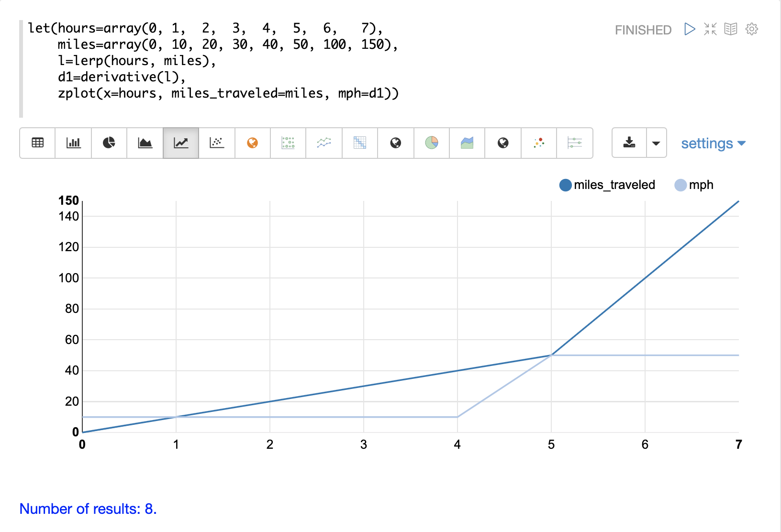
Task: Switch to the table view icon
Action: 37,143
